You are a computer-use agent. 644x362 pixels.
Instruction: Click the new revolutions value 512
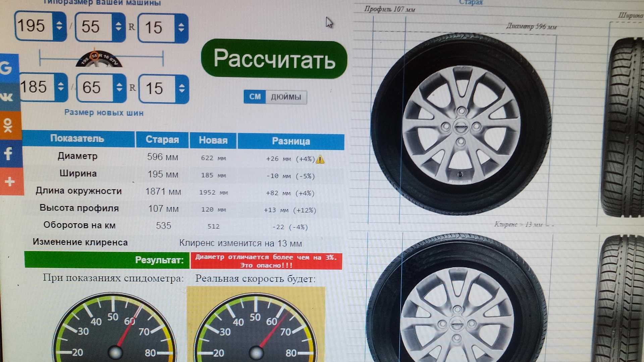[213, 227]
